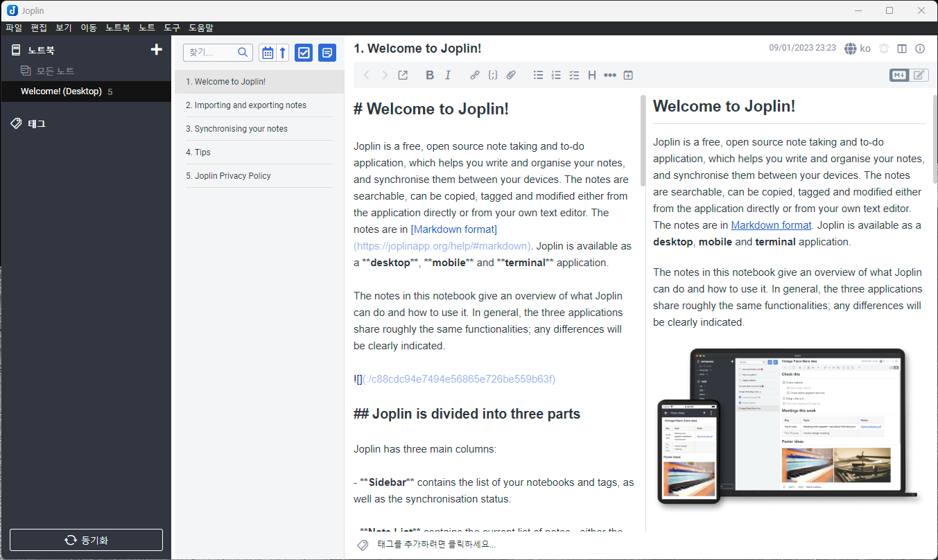This screenshot has height=560, width=938.
Task: Switch to rich text editor mode
Action: [919, 75]
